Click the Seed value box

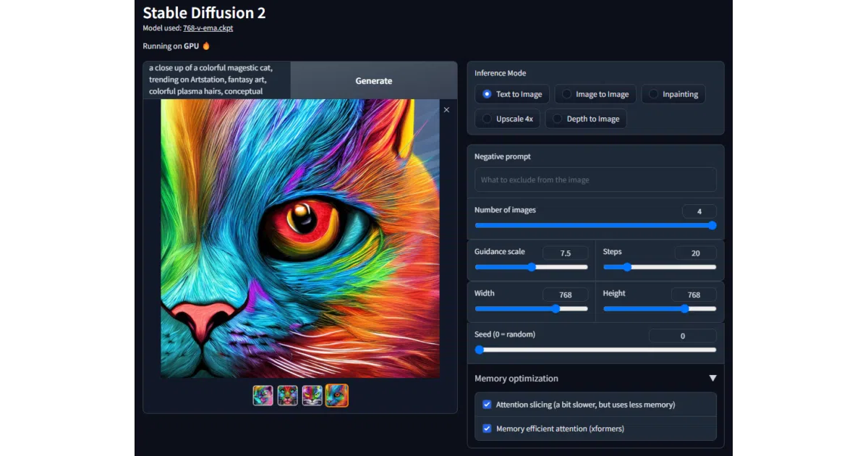point(683,336)
